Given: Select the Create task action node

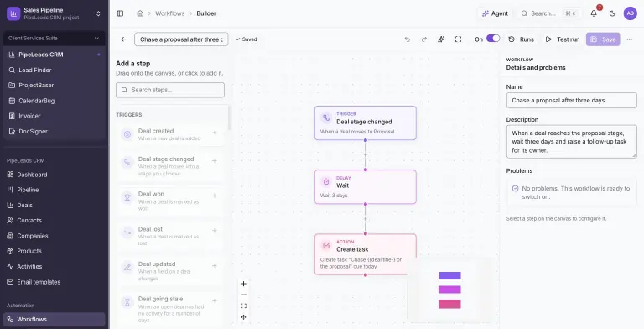Looking at the screenshot, I should 366,254.
